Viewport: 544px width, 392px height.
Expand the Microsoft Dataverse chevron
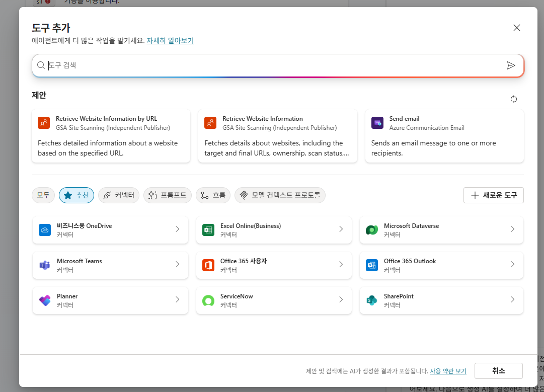coord(512,229)
